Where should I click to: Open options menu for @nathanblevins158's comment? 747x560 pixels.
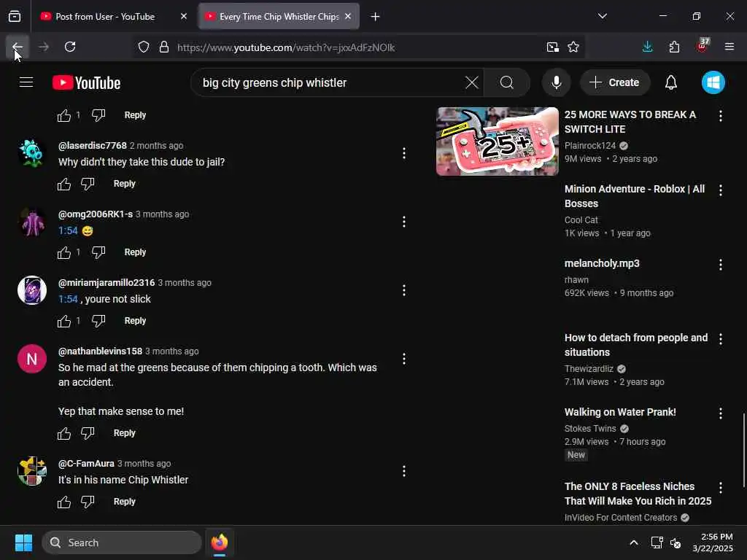coord(404,359)
